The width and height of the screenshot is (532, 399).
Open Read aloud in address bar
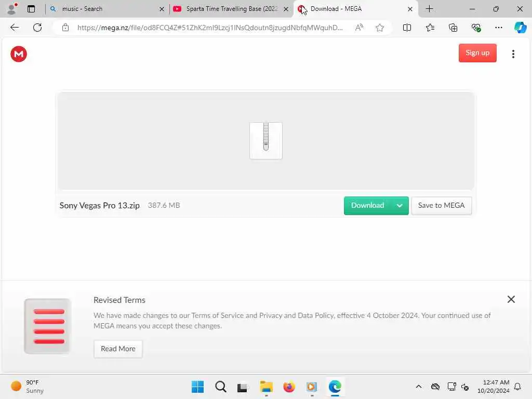pyautogui.click(x=359, y=28)
